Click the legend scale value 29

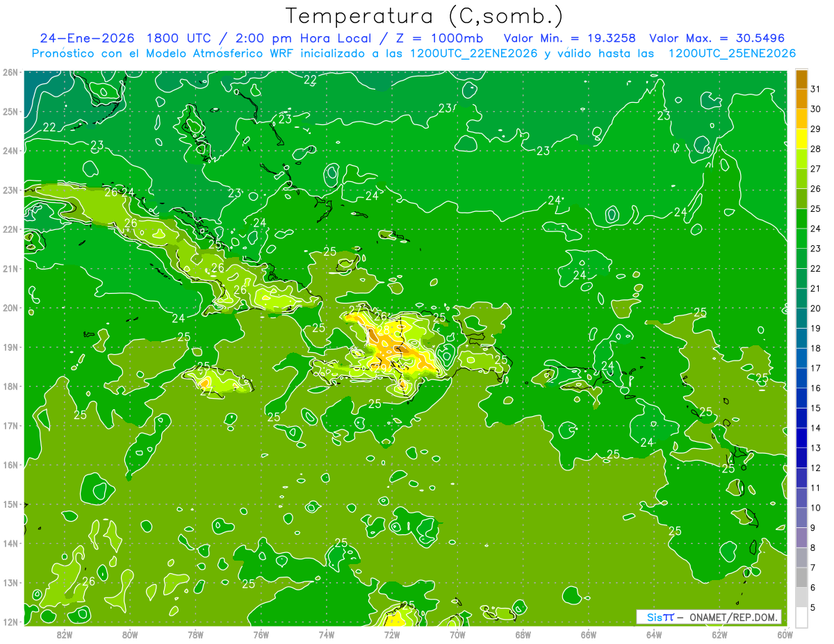click(815, 129)
